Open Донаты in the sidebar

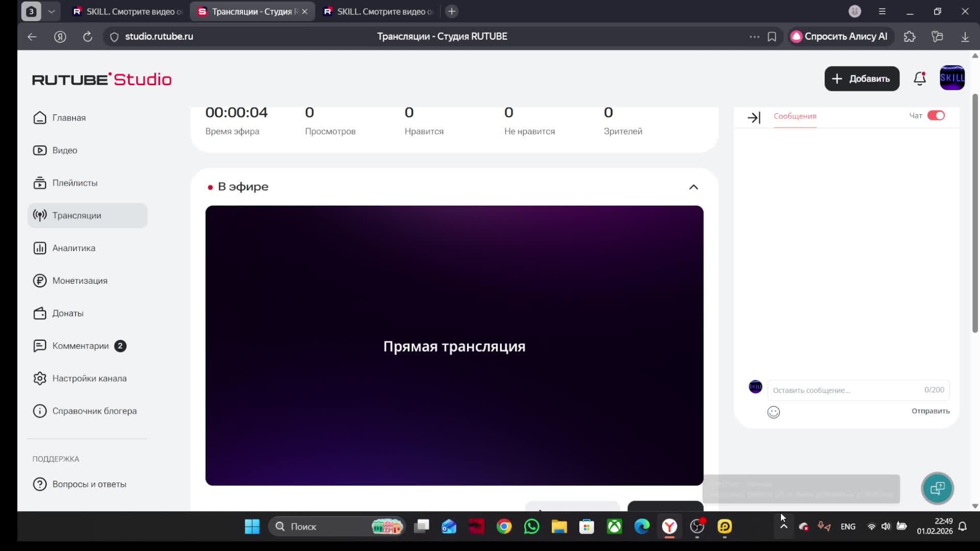tap(67, 313)
